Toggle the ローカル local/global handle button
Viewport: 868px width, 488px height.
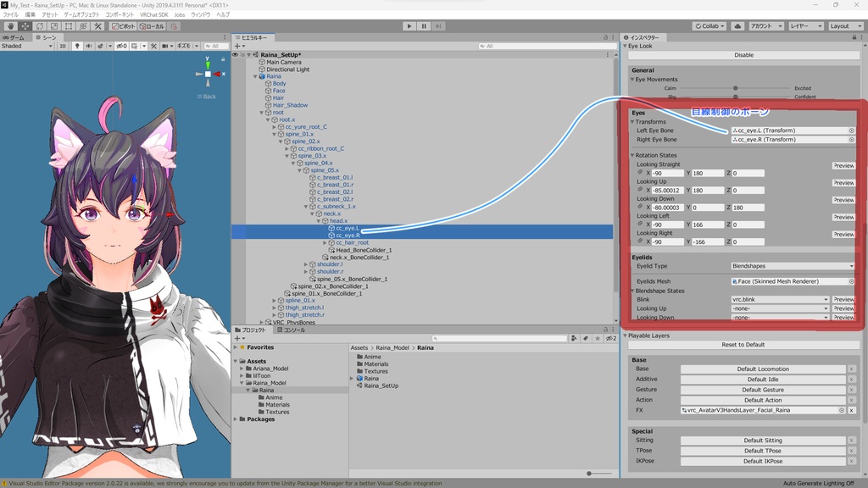pos(152,26)
